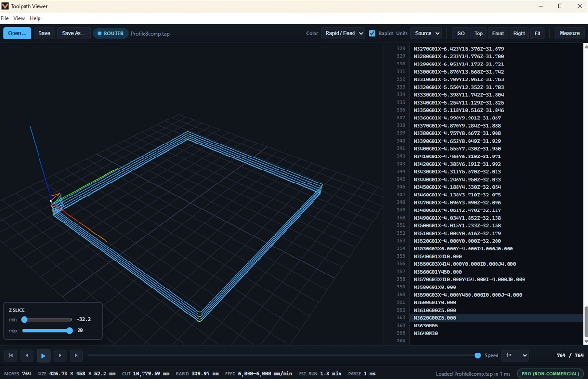Jump to the last move in playback
Viewport: 588px width, 379px height.
click(76, 356)
